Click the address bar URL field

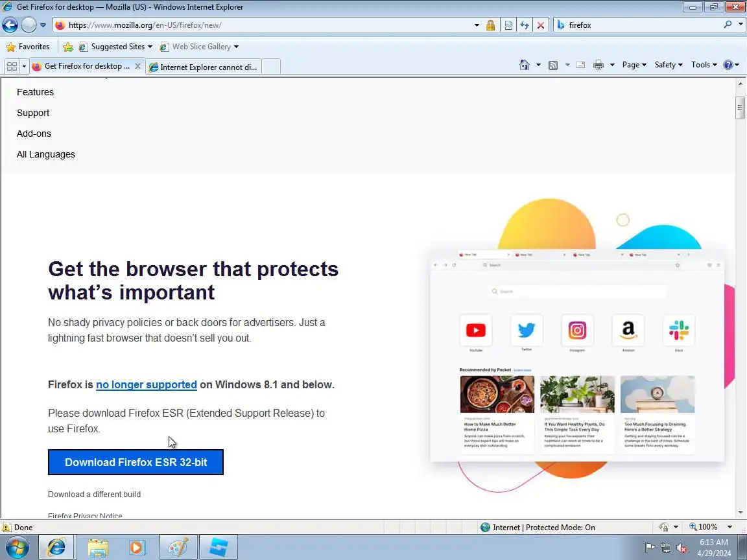tap(262, 25)
